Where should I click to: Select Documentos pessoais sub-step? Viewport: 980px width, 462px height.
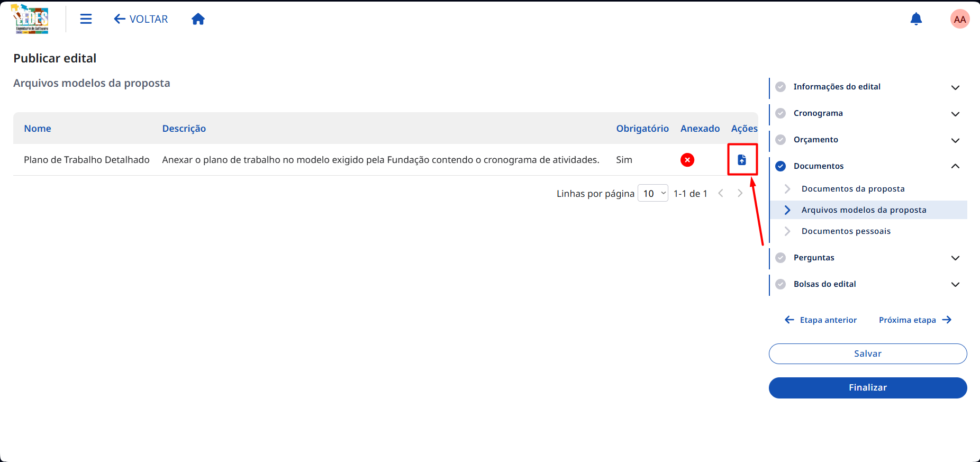(x=846, y=231)
